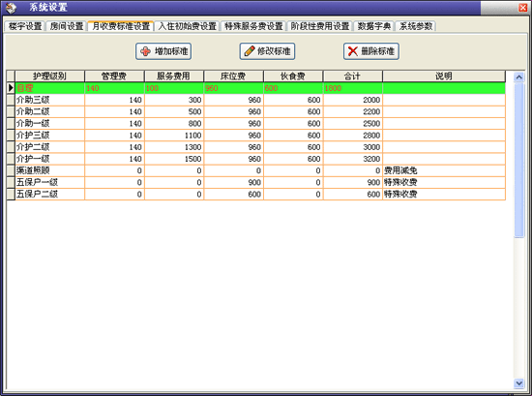
Task: Click the scrollbar down arrow
Action: (x=518, y=383)
